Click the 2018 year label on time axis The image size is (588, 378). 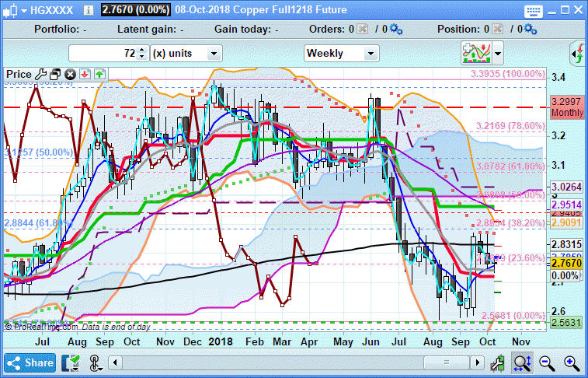[221, 341]
